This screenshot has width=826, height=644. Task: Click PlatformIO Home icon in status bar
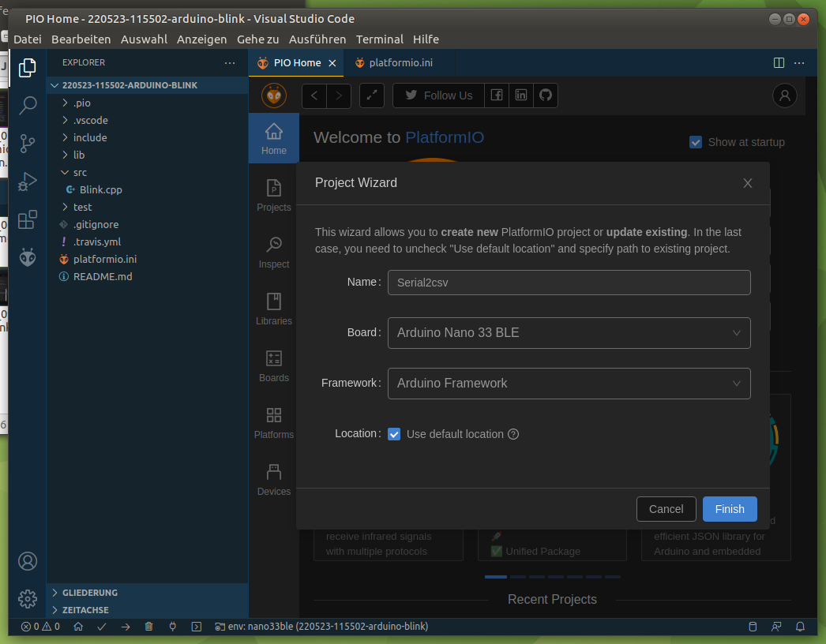pos(78,627)
